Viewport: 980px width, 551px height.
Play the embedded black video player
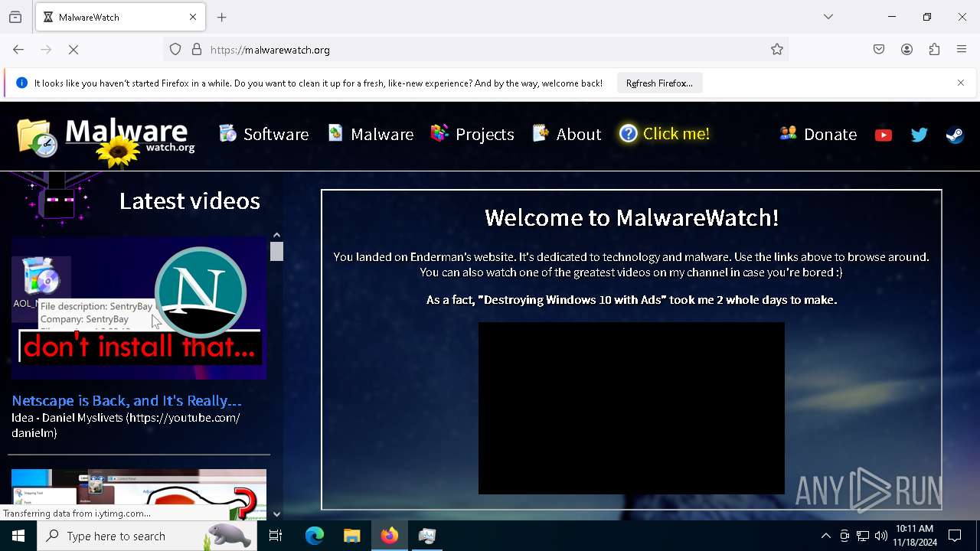[x=632, y=408]
